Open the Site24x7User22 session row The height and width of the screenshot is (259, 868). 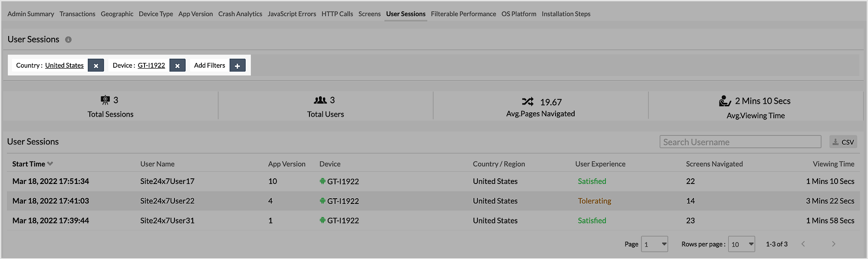click(x=167, y=201)
